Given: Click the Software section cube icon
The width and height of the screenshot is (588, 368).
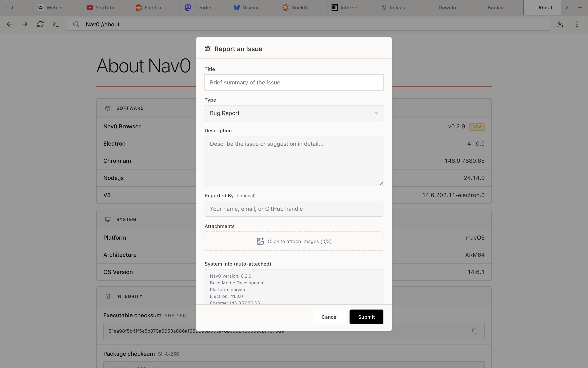Looking at the screenshot, I should click(108, 108).
